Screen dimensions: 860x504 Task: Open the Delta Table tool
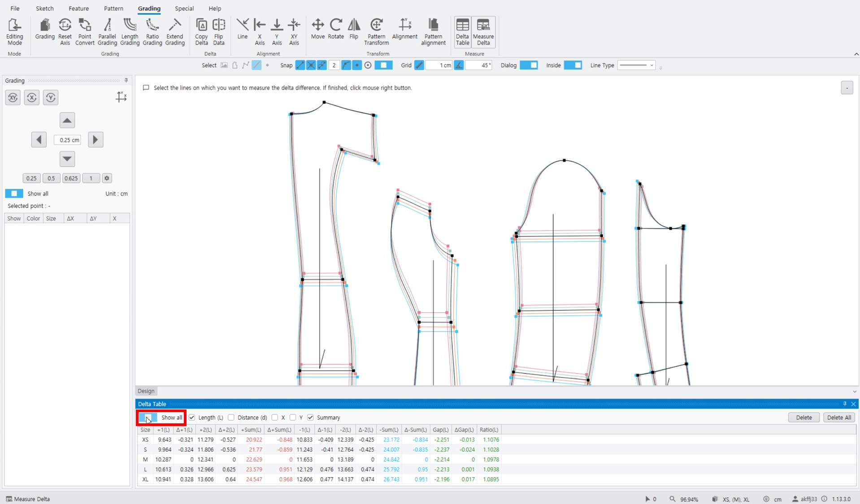(x=462, y=32)
